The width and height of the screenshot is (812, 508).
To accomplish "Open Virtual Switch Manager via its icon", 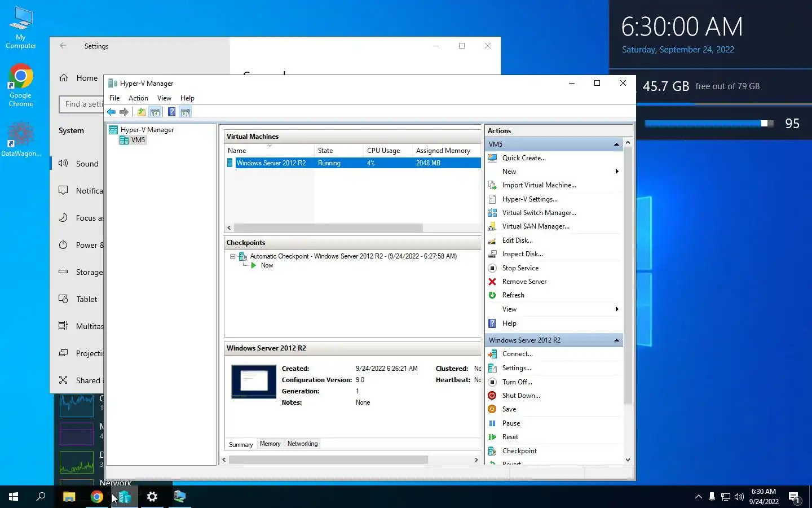I will (492, 213).
